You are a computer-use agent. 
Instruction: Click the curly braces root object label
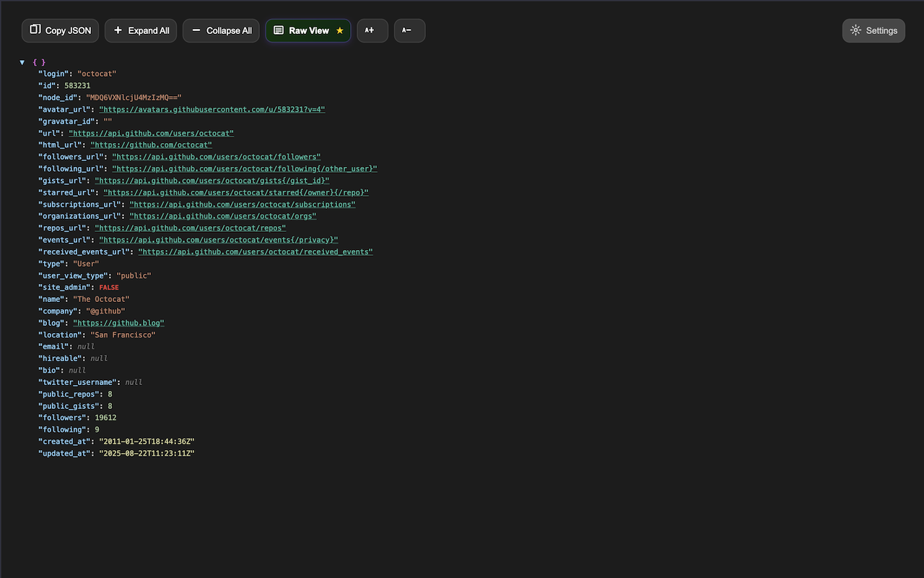click(39, 62)
